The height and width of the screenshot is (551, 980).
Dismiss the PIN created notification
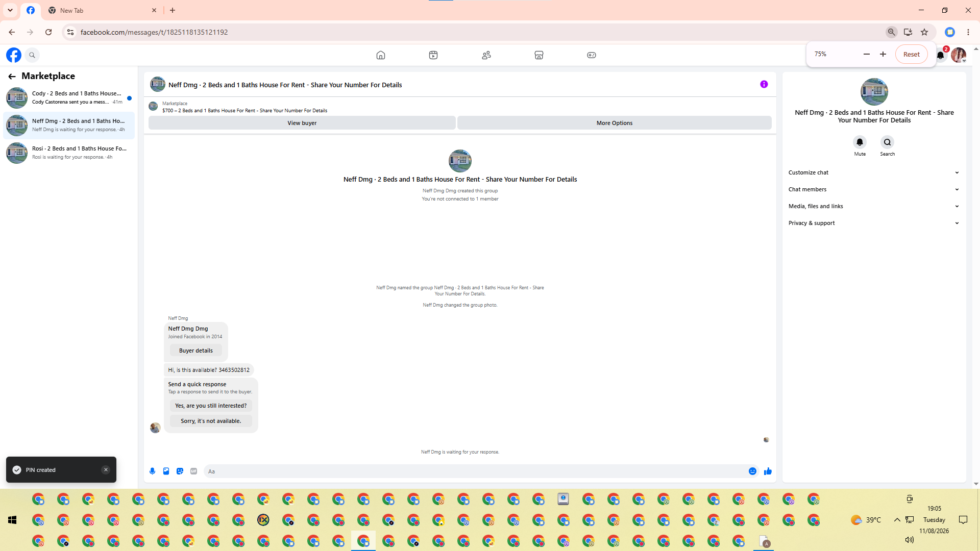106,470
